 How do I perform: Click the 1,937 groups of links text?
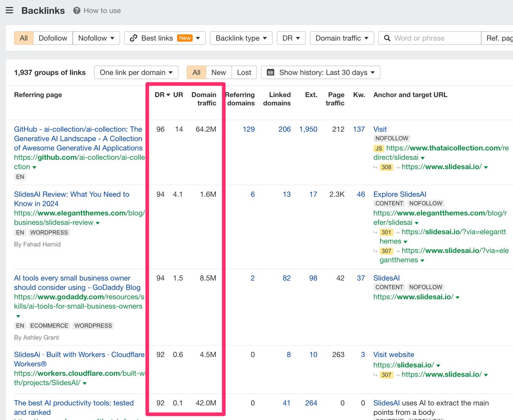pos(50,73)
